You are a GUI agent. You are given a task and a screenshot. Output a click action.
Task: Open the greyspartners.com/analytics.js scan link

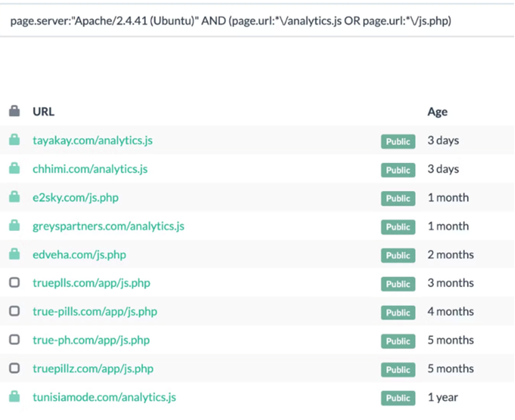(x=108, y=226)
